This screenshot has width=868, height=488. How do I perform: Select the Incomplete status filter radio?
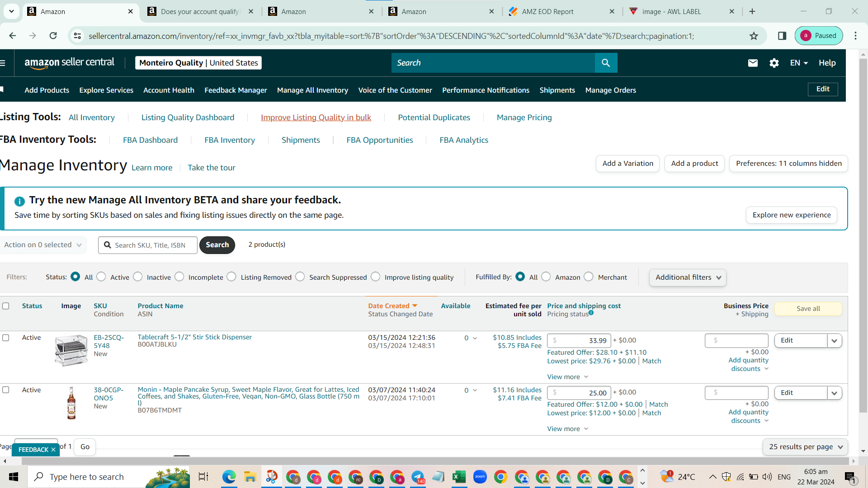[179, 277]
